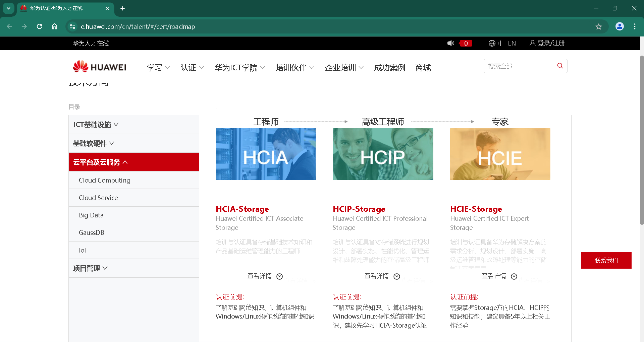Viewport: 644px width, 342px height.
Task: Click the 华为人才在线 top bar link
Action: pos(91,43)
